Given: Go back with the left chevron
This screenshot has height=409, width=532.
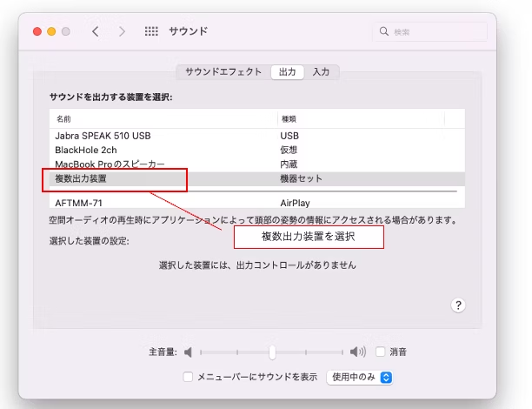Looking at the screenshot, I should click(x=96, y=31).
